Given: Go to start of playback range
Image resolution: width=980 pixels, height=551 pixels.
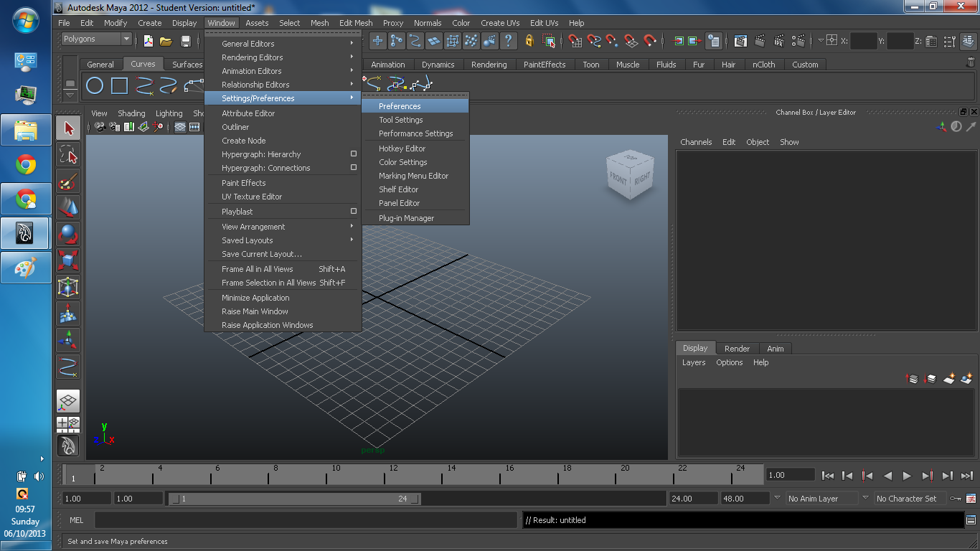Looking at the screenshot, I should pyautogui.click(x=827, y=475).
